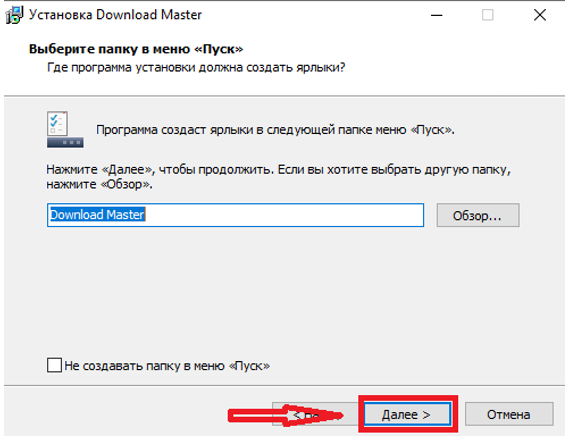Image resolution: width=566 pixels, height=439 pixels.
Task: Click the red arrow annotation pointing to Далее
Action: (285, 416)
